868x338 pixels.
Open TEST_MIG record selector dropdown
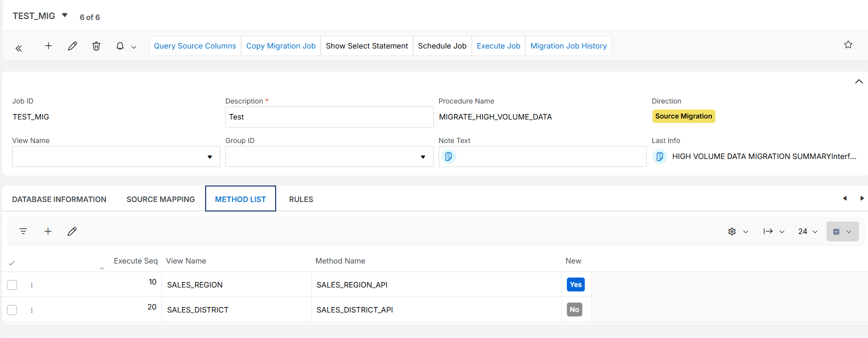click(65, 15)
